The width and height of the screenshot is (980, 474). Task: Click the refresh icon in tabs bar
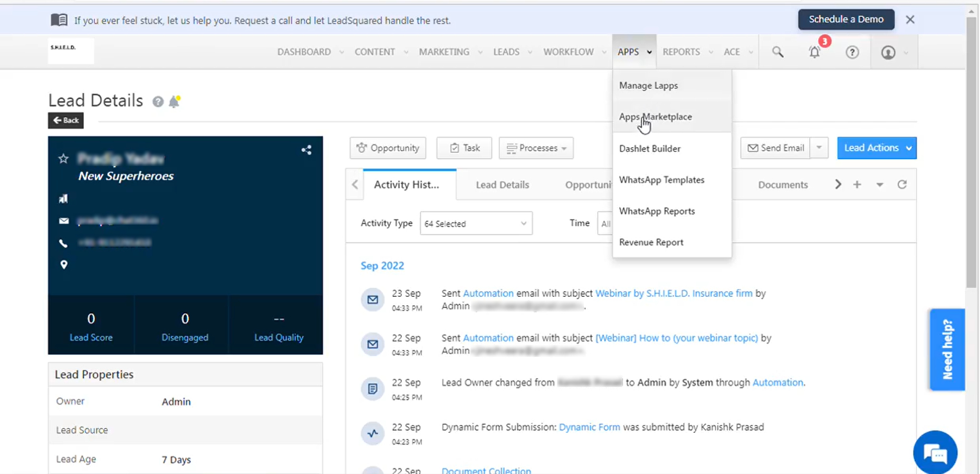(x=902, y=185)
